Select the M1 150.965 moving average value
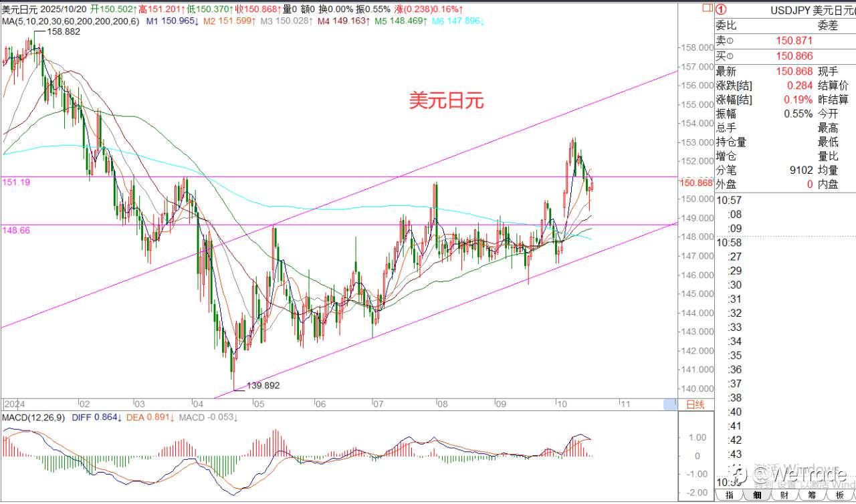The height and width of the screenshot is (504, 856). tap(172, 21)
